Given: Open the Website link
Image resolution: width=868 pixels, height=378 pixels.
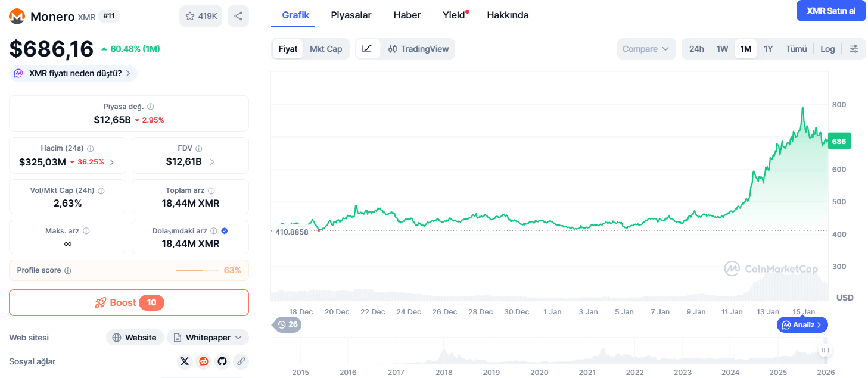Looking at the screenshot, I should click(x=135, y=338).
